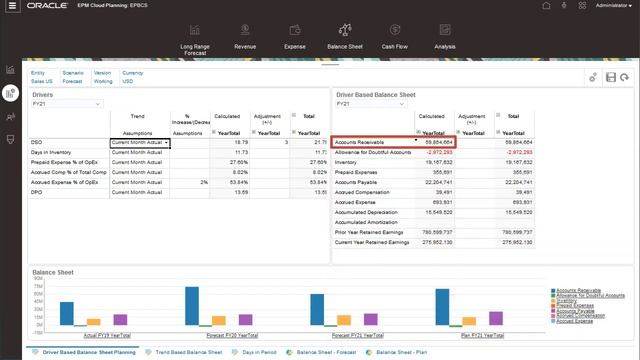Open the accessibility settings icon in header

(564, 6)
